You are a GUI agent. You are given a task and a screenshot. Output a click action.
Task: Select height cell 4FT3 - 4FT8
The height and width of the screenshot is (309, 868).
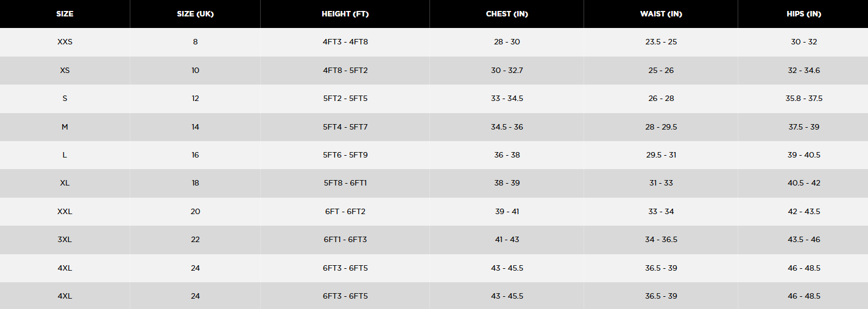[x=345, y=42]
